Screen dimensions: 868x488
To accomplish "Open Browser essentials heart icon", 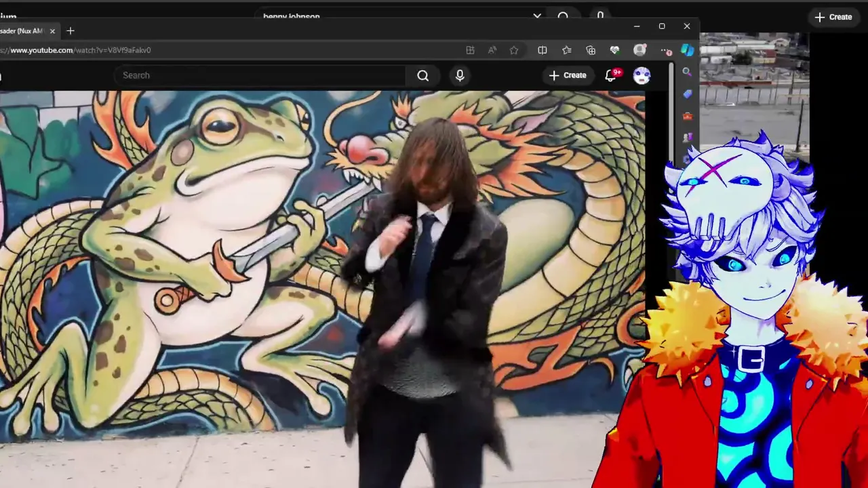I will click(x=615, y=50).
